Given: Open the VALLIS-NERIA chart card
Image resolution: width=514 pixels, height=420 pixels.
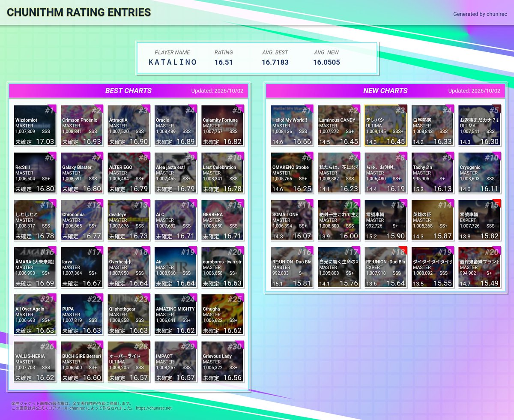Looking at the screenshot, I should click(x=35, y=361).
